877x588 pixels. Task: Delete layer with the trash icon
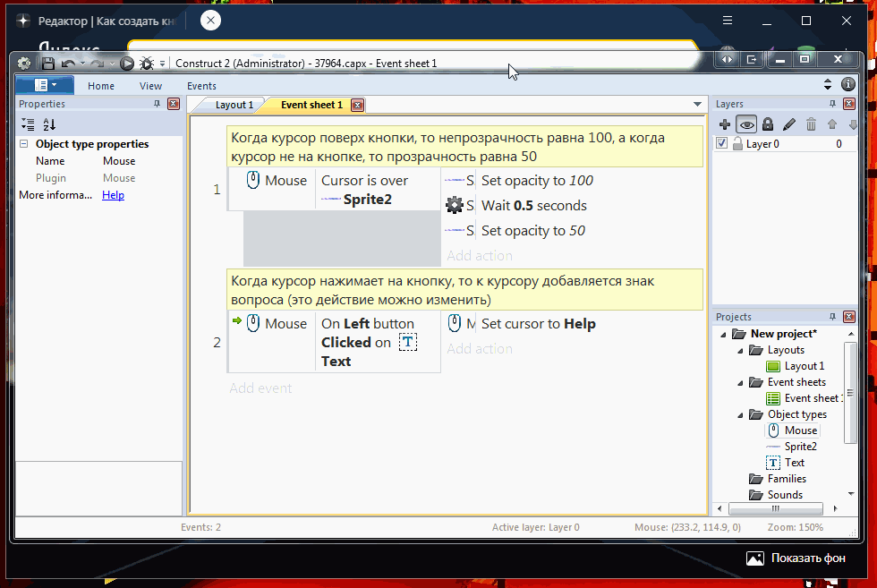pyautogui.click(x=811, y=124)
